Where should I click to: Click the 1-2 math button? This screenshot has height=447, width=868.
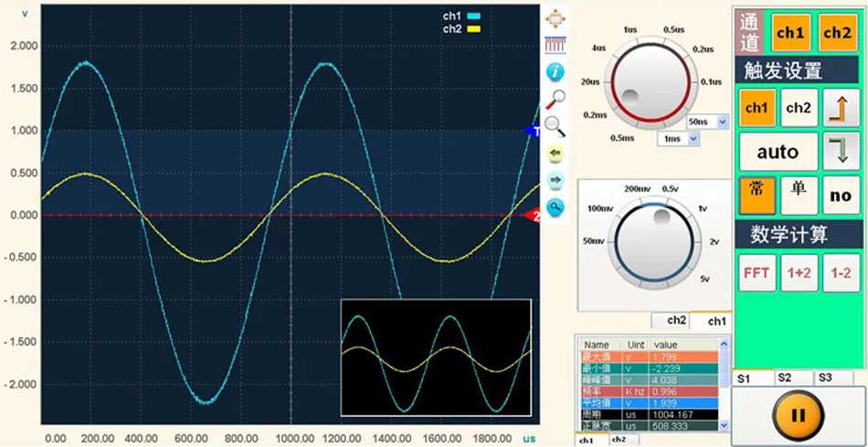(841, 272)
